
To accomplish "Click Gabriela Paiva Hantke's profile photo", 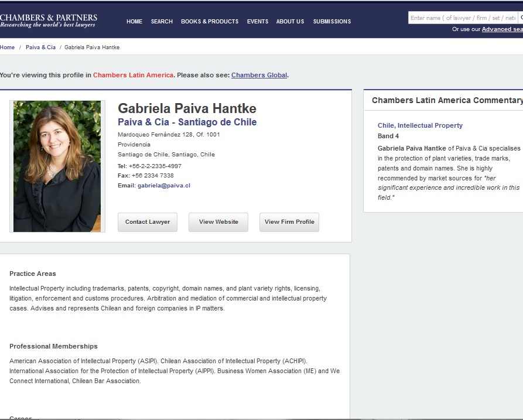I will coord(57,166).
